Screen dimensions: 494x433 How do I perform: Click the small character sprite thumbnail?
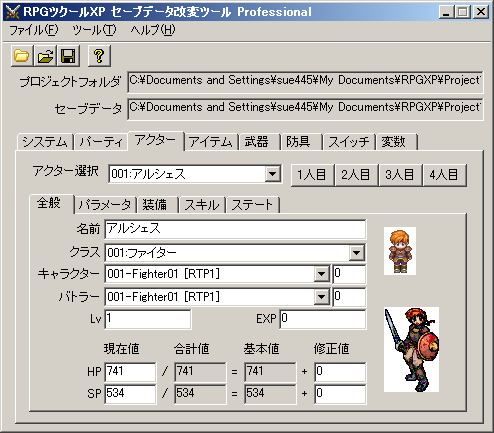coord(400,251)
